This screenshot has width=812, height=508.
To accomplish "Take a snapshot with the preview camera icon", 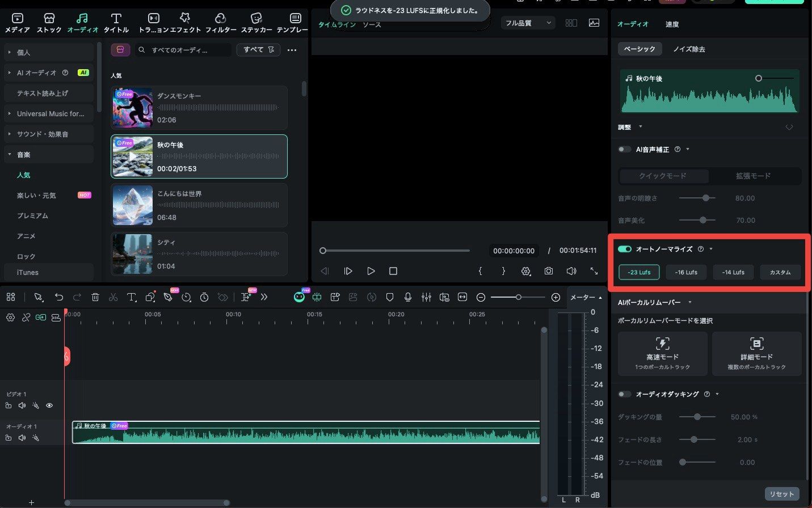I will click(x=549, y=271).
